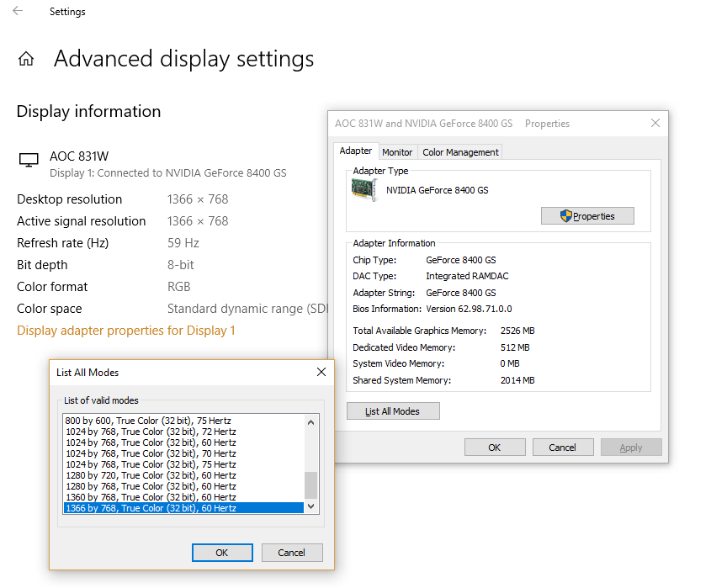711x588 pixels.
Task: Select 1360 by 768, 60 Hertz mode
Action: click(x=183, y=497)
